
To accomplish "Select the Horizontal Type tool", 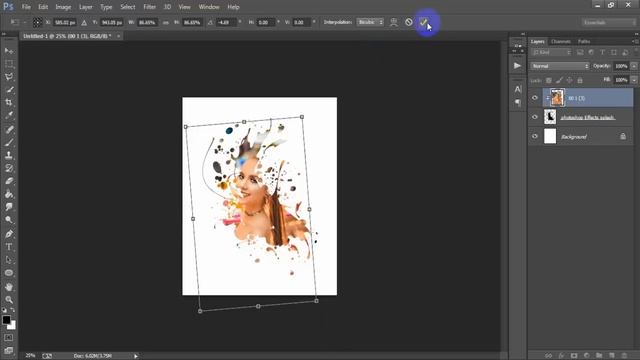I will (x=9, y=247).
